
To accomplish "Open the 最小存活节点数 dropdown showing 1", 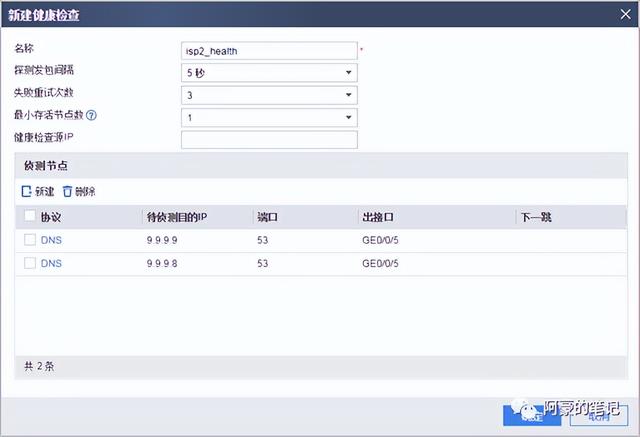I will [269, 118].
